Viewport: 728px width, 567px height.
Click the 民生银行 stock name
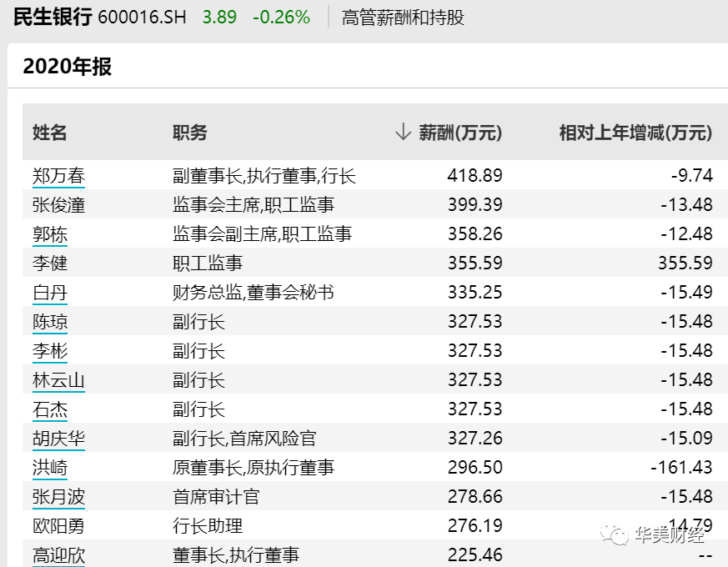(x=53, y=18)
